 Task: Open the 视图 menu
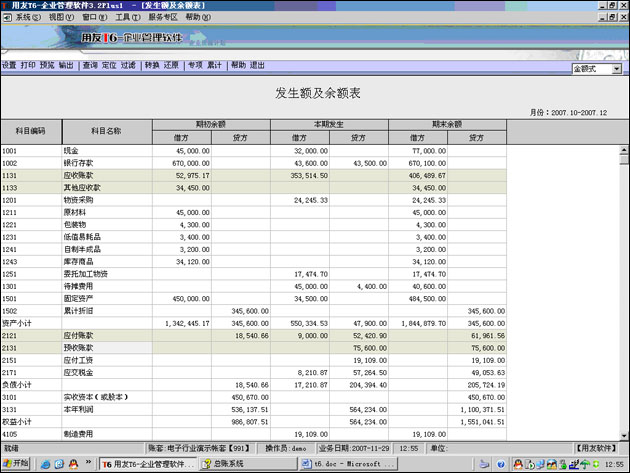[61, 17]
